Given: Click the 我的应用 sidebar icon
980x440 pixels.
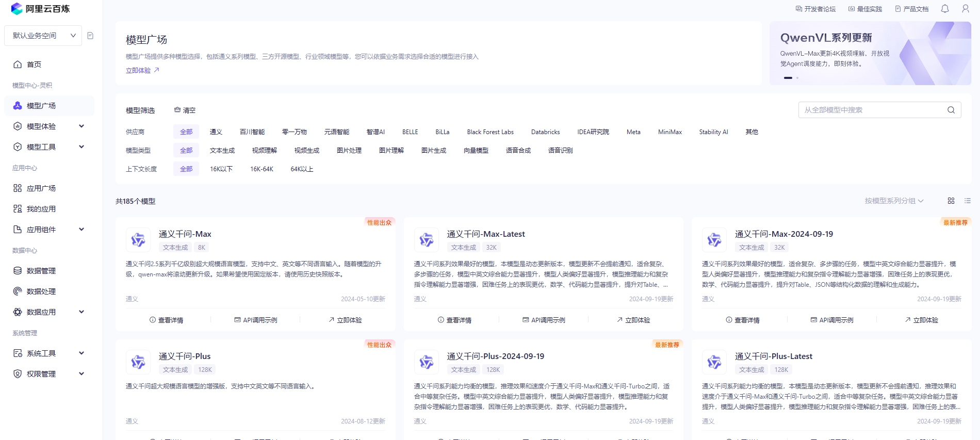Looking at the screenshot, I should tap(18, 209).
